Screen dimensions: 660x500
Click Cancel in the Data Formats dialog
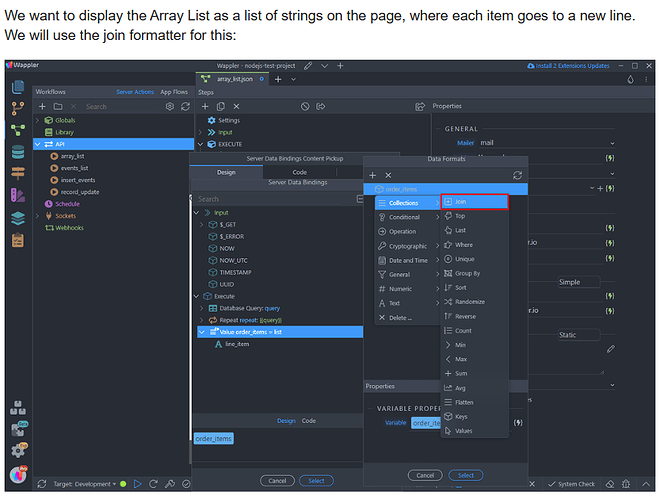tap(425, 476)
